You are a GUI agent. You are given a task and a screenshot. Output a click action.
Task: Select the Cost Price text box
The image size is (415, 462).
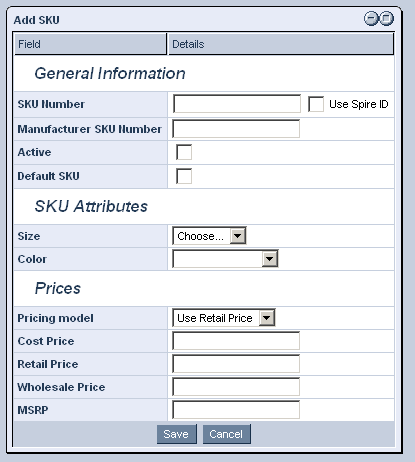point(236,341)
